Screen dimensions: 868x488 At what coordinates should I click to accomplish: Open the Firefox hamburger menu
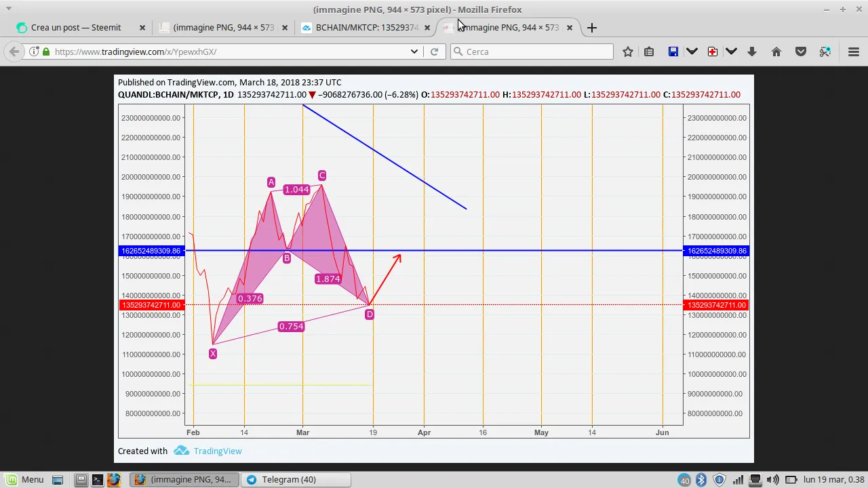(854, 52)
